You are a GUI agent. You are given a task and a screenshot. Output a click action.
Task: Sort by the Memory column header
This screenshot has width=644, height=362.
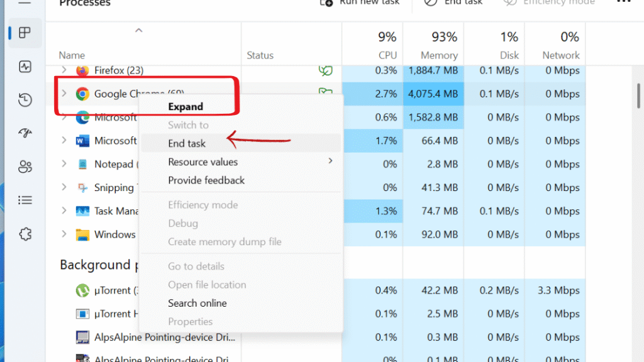pos(433,45)
